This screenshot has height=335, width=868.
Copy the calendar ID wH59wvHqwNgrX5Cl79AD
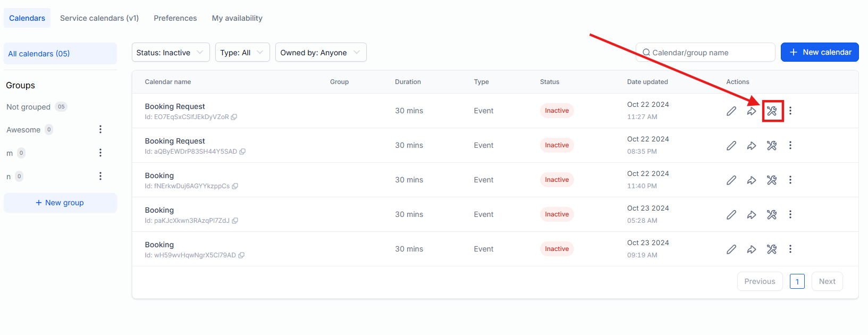coord(241,255)
